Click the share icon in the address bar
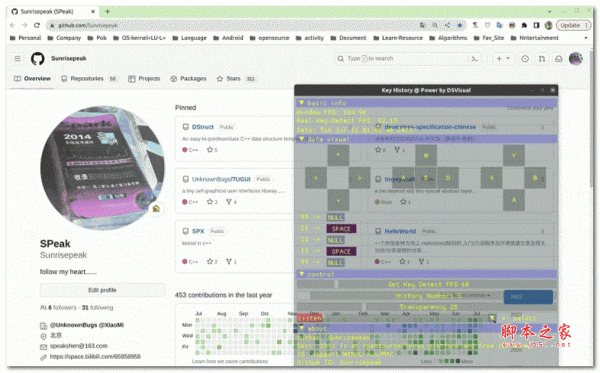600x373 pixels. pyautogui.click(x=447, y=25)
